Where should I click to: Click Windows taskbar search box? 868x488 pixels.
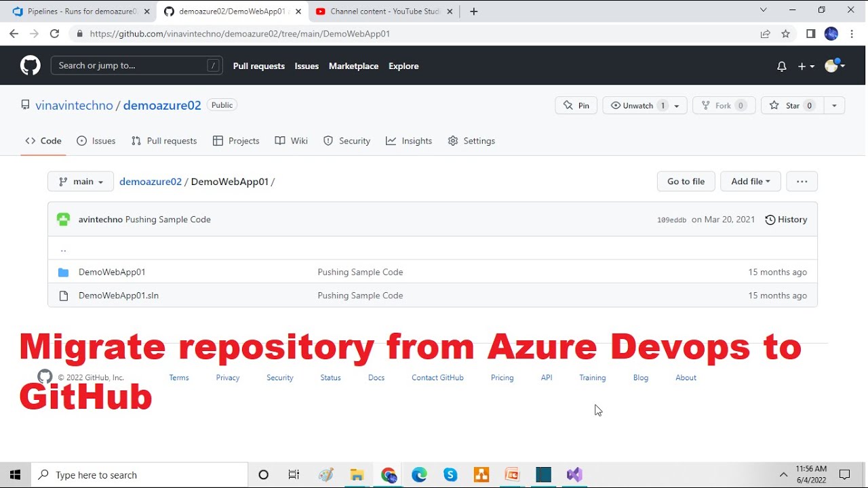pyautogui.click(x=140, y=475)
